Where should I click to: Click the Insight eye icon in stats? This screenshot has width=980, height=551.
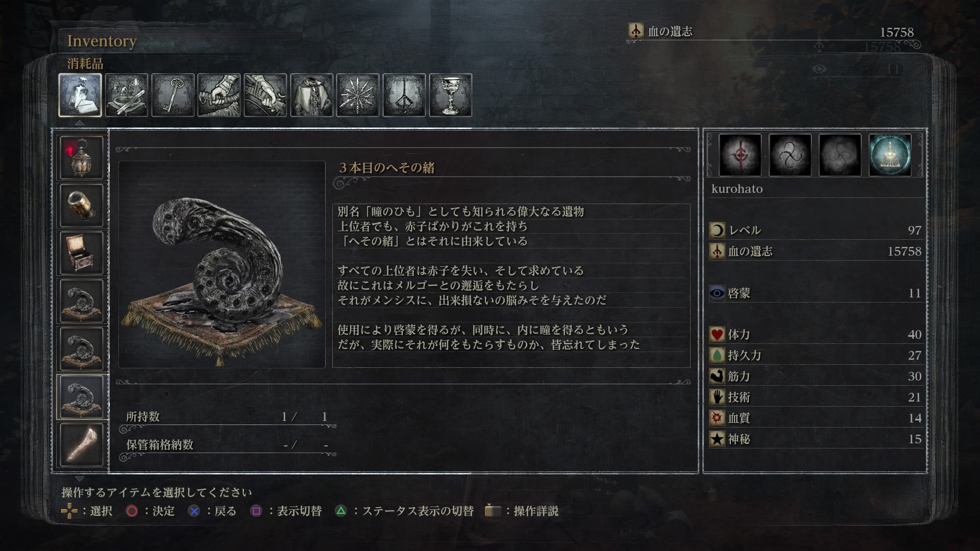click(717, 293)
